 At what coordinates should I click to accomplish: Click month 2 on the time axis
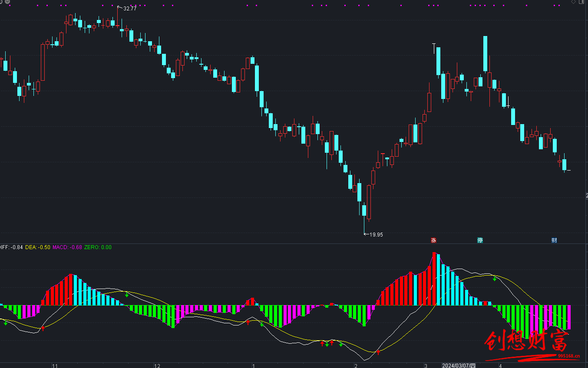click(356, 366)
